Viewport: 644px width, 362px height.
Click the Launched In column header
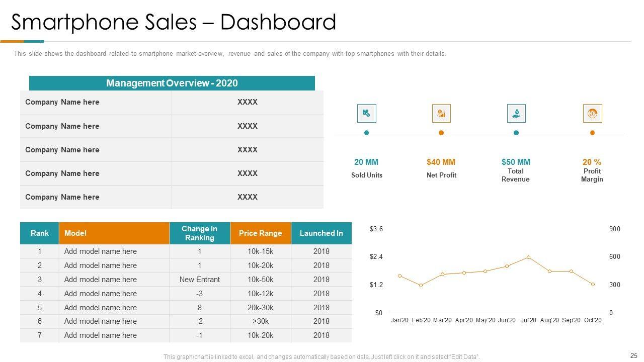pos(321,233)
